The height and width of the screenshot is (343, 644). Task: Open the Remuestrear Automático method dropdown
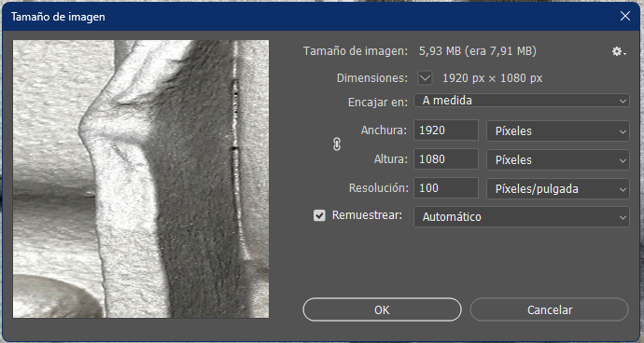(521, 216)
